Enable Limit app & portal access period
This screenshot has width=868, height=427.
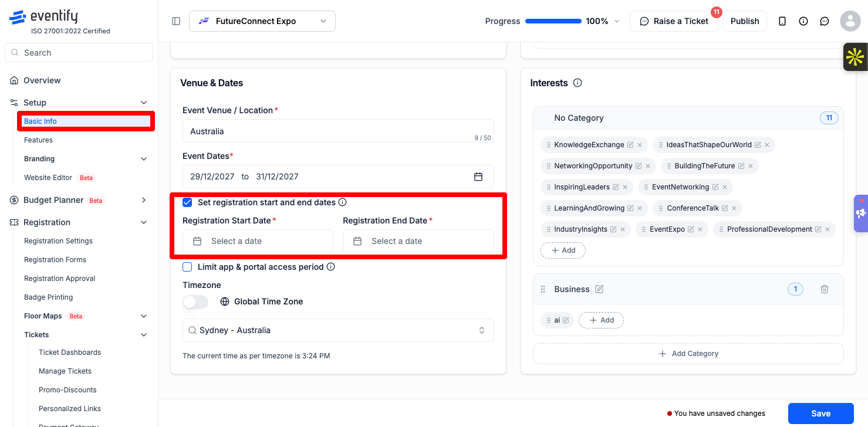[187, 267]
